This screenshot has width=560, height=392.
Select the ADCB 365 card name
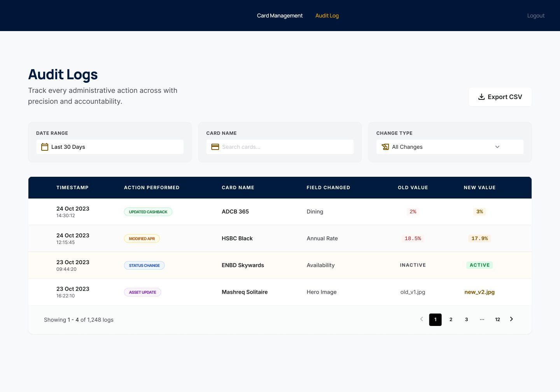(x=235, y=212)
